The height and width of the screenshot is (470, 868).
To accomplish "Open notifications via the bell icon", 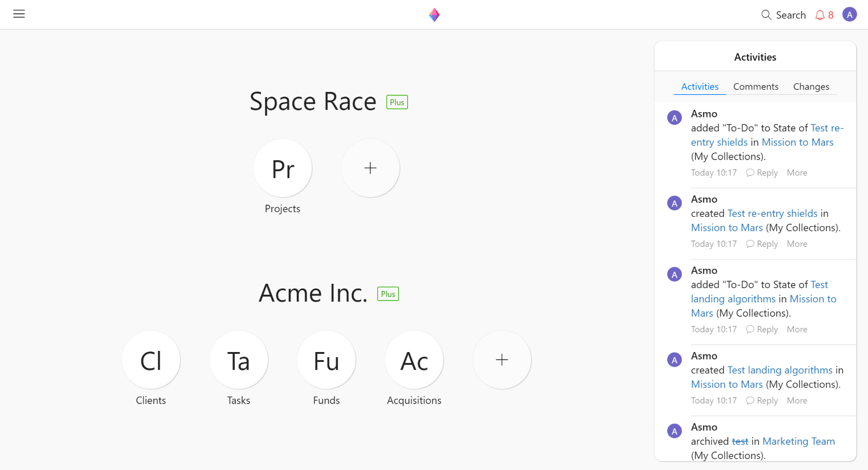I will click(820, 14).
